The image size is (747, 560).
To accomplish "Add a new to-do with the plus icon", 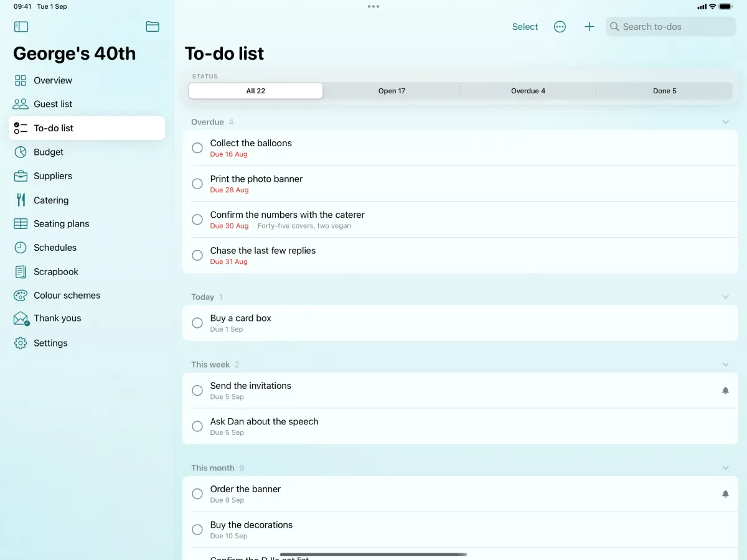I will pos(589,27).
